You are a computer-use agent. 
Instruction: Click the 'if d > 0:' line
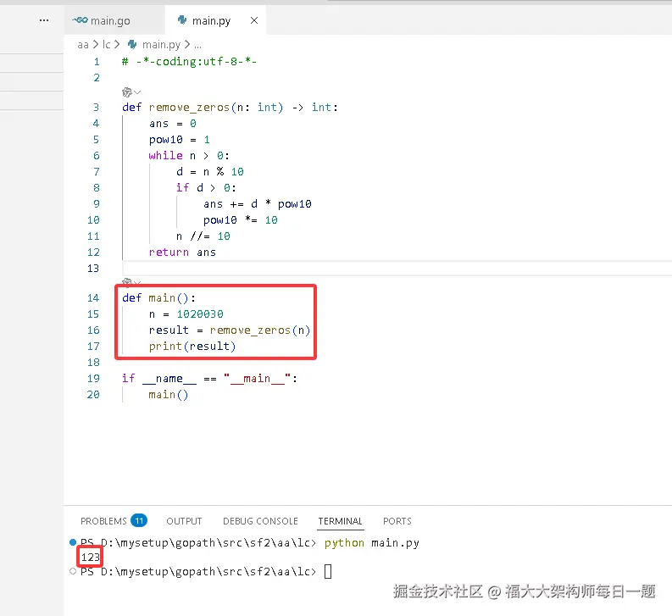click(206, 188)
